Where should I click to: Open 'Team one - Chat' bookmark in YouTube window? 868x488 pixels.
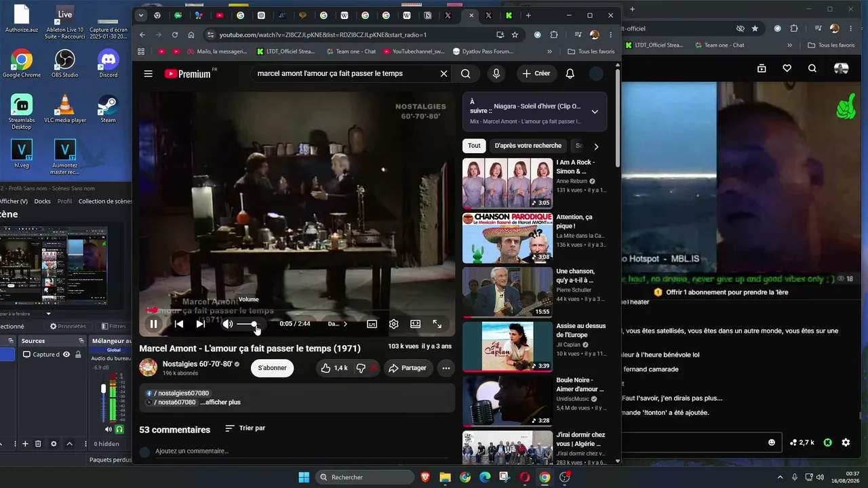coord(351,52)
